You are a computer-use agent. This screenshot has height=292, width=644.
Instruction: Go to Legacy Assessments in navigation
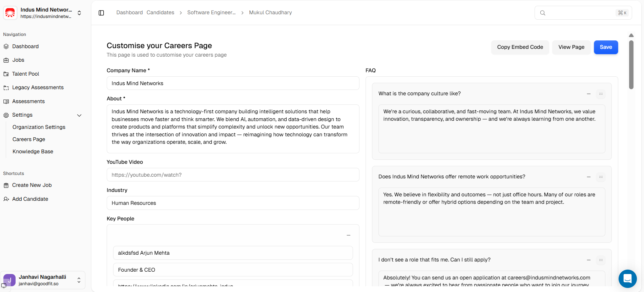tap(38, 87)
